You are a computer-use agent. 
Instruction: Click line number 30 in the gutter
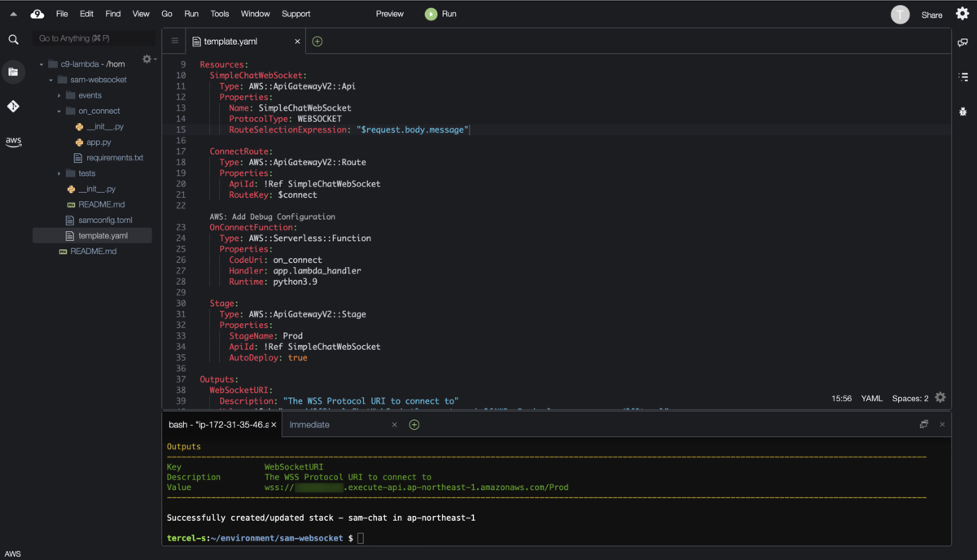coord(181,304)
